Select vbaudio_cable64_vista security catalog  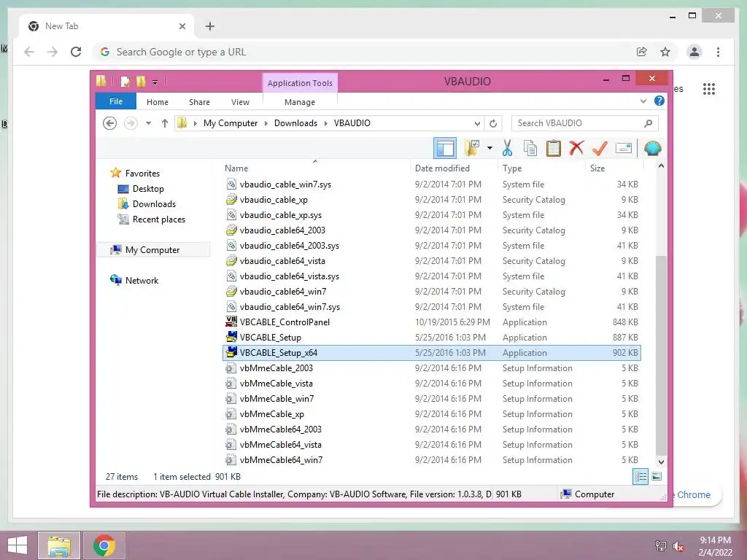(432, 261)
